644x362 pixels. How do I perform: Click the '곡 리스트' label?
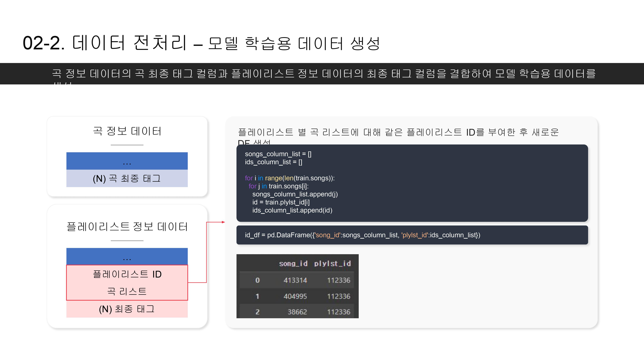(x=127, y=291)
